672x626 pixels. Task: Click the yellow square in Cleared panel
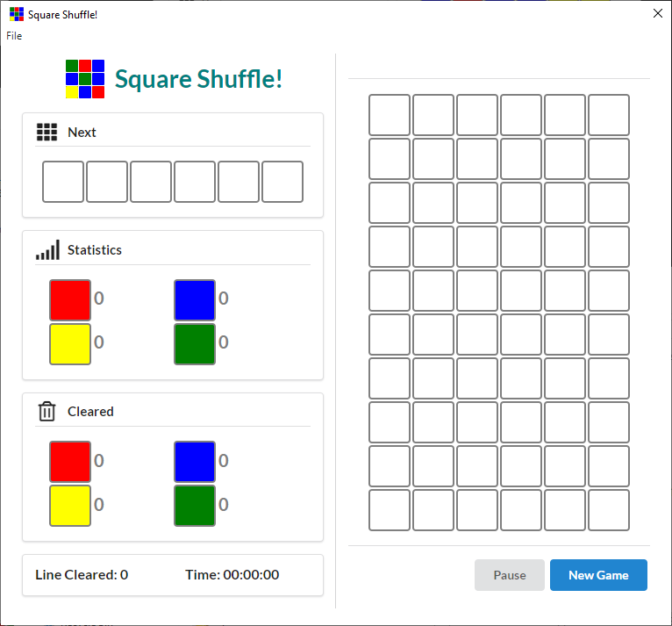pyautogui.click(x=70, y=505)
